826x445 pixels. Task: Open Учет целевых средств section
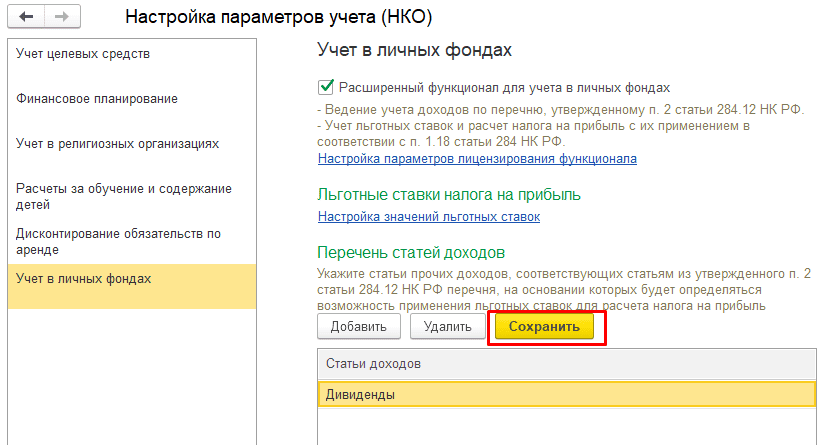pos(83,54)
